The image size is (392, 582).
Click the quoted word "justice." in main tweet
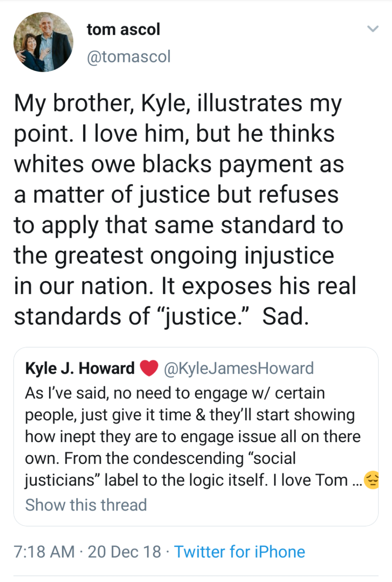202,317
